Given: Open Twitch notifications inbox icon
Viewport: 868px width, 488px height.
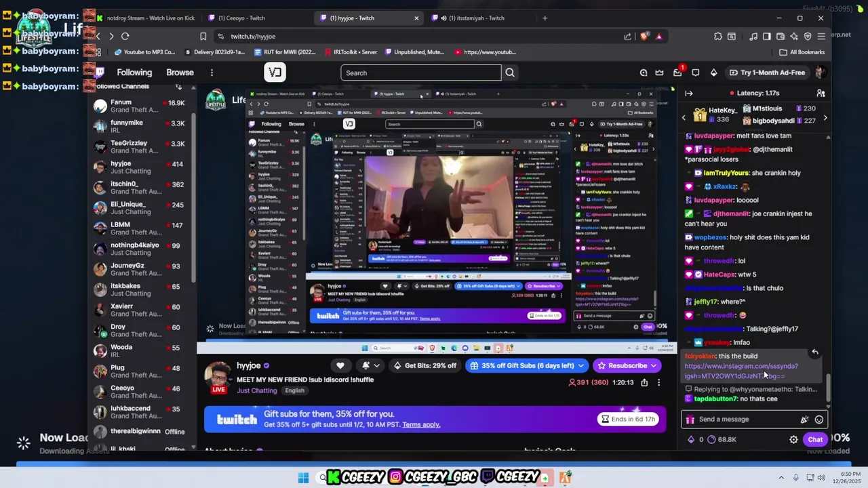Looking at the screenshot, I should pos(678,73).
